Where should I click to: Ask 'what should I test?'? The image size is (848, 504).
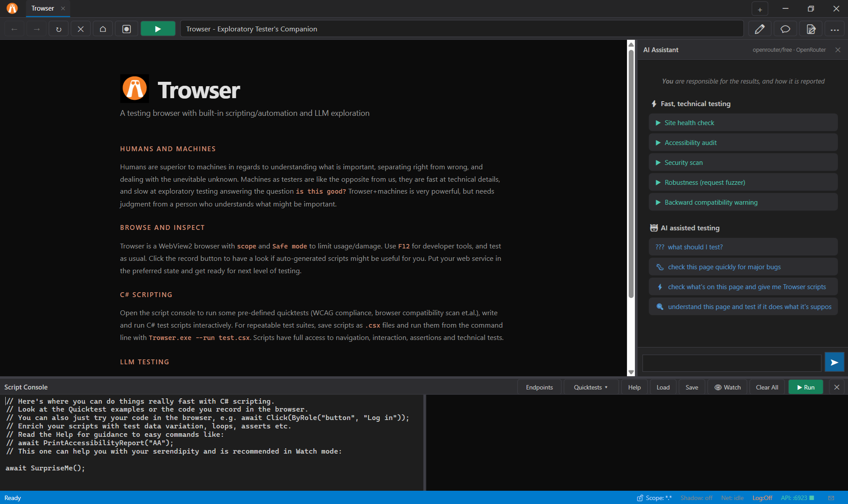(x=743, y=247)
